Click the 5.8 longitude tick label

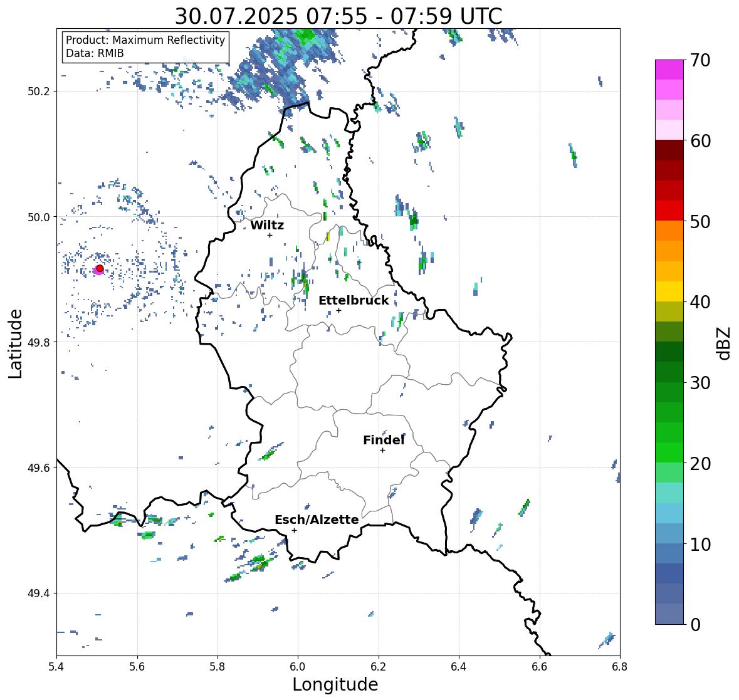218,667
